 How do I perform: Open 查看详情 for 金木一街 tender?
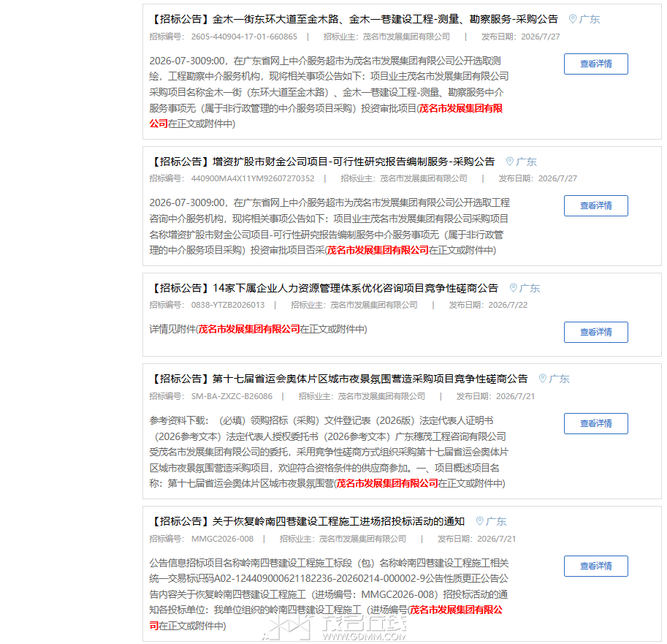pyautogui.click(x=595, y=64)
